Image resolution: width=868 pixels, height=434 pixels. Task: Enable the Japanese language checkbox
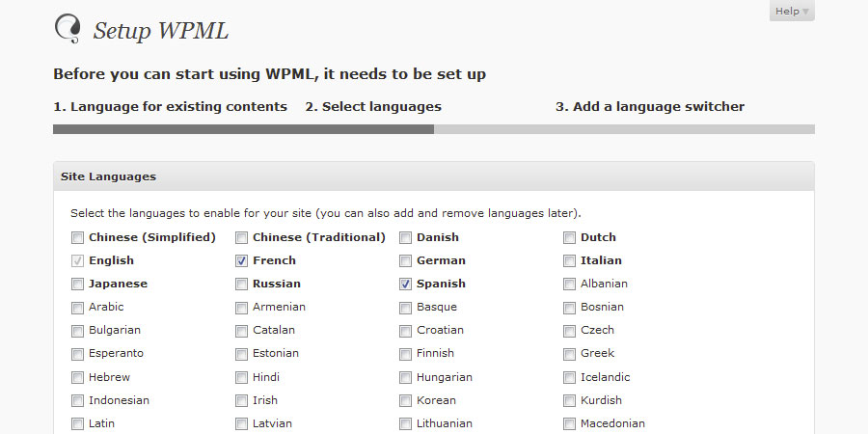click(x=77, y=284)
